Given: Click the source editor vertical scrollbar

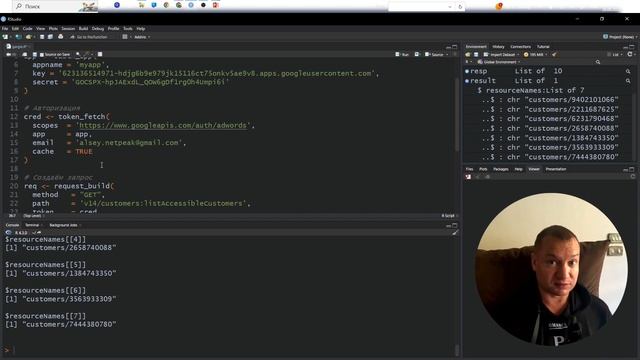Looking at the screenshot, I should [x=457, y=114].
